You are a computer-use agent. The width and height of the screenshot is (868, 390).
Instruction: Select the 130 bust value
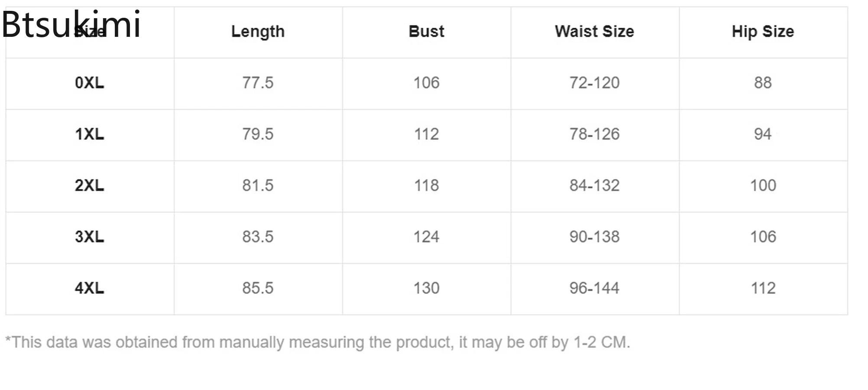pos(426,288)
